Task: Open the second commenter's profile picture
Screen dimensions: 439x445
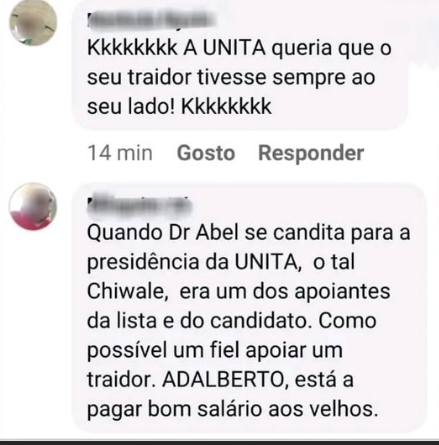Action: pyautogui.click(x=33, y=207)
